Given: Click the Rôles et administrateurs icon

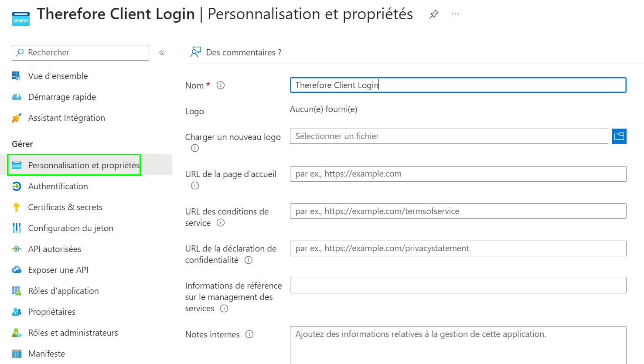Looking at the screenshot, I should pos(16,333).
